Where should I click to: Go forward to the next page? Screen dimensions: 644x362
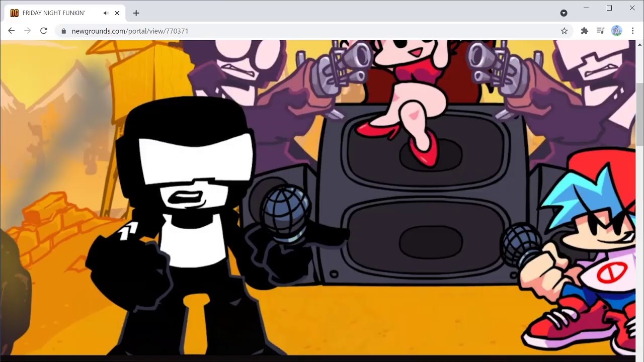(27, 31)
